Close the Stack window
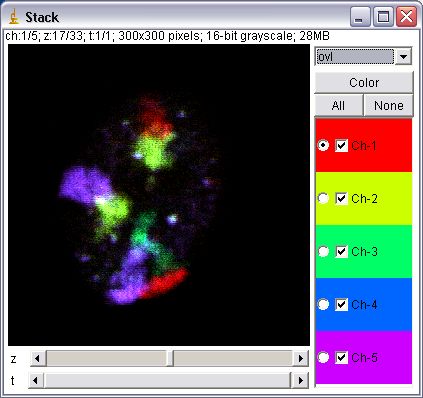This screenshot has width=423, height=398. coord(406,17)
